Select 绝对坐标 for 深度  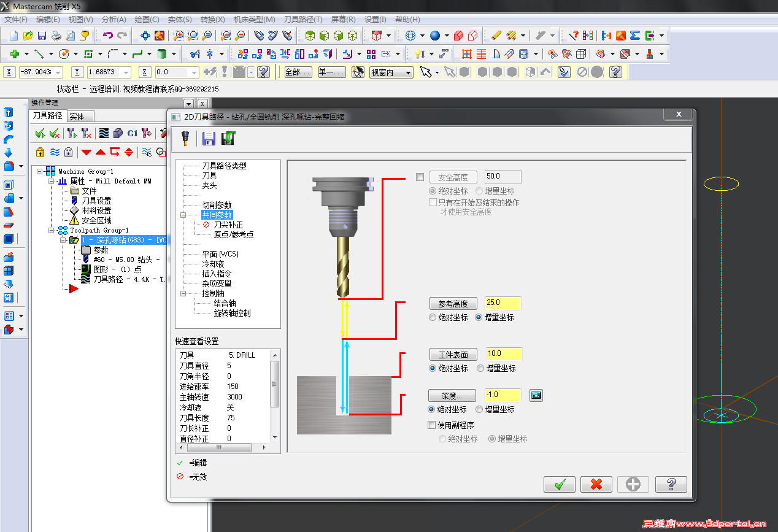click(432, 409)
